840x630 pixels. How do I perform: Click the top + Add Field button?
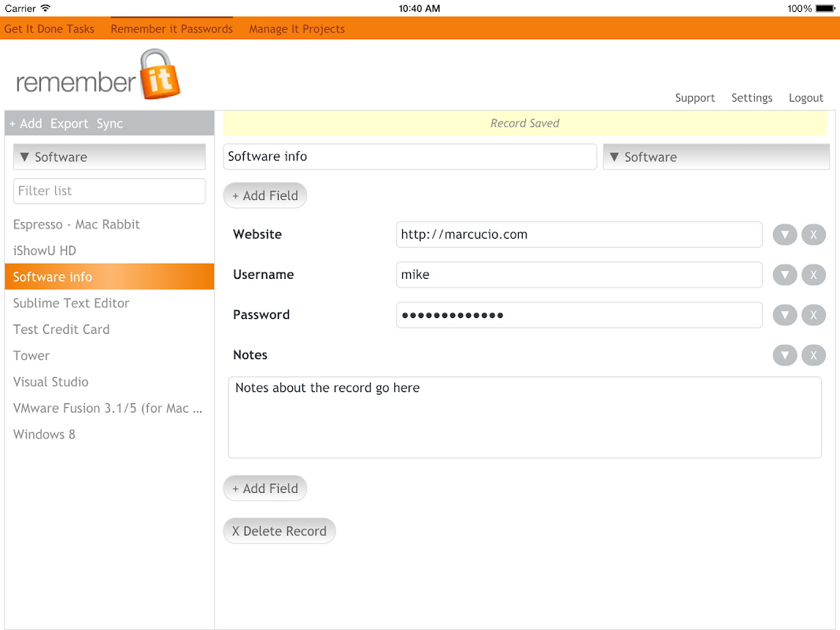(265, 195)
